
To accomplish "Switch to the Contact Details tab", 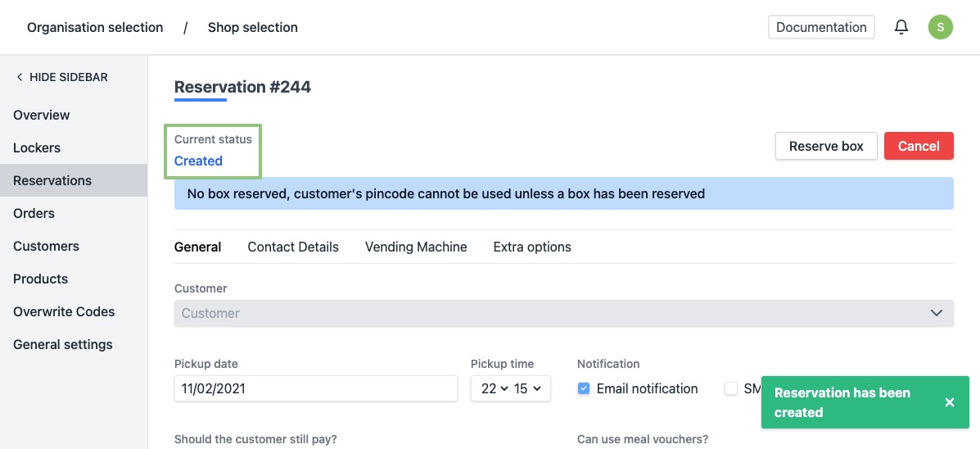I will [293, 247].
